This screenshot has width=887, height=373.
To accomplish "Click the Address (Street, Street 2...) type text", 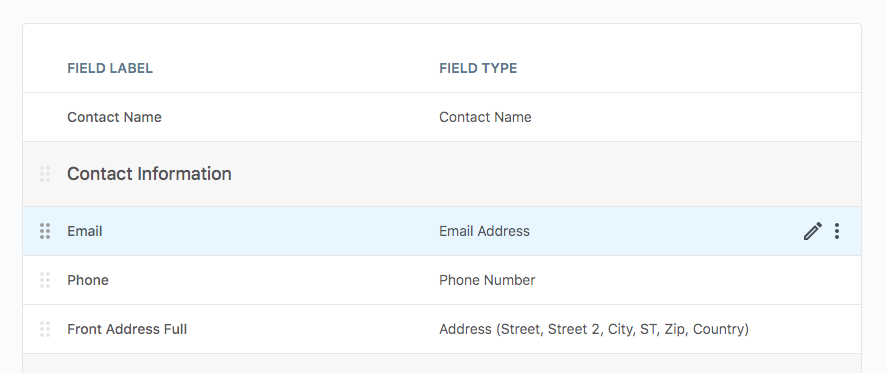I will coord(594,329).
